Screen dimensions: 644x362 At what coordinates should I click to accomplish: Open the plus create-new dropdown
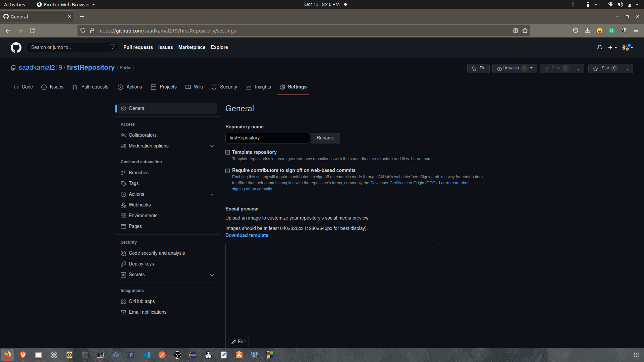(612, 48)
